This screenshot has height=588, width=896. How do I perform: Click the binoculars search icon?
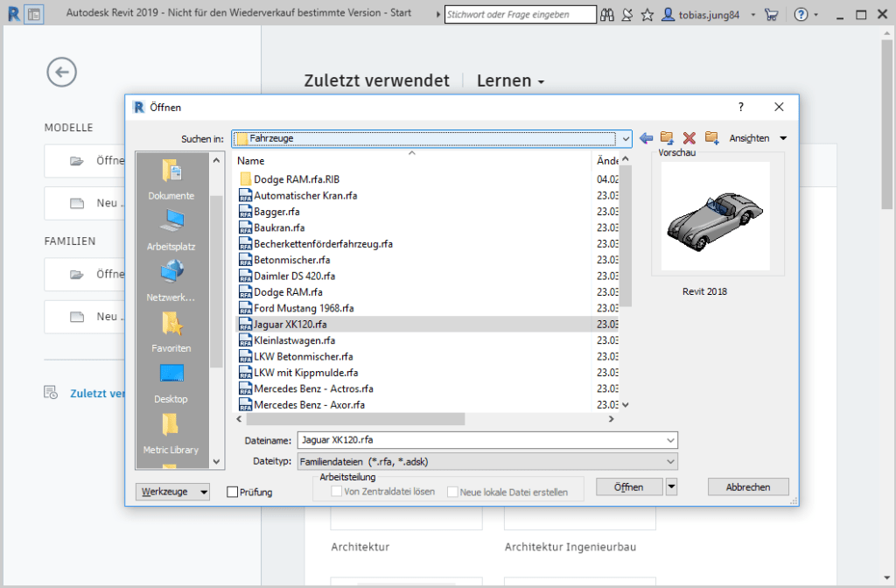(608, 15)
